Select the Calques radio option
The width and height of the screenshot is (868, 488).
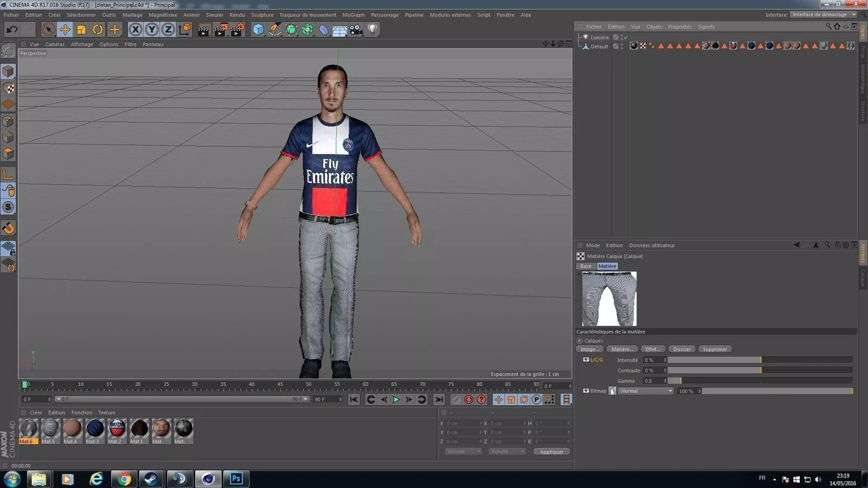click(x=580, y=341)
